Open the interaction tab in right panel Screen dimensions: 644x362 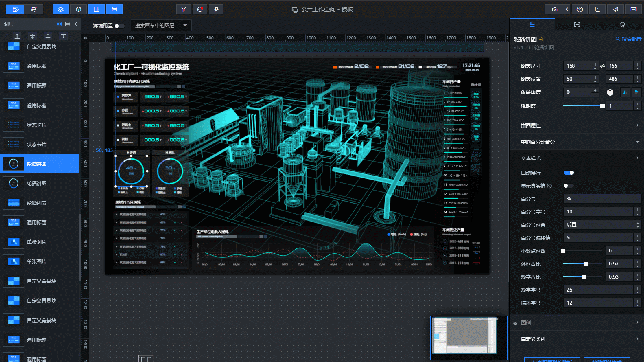point(622,25)
